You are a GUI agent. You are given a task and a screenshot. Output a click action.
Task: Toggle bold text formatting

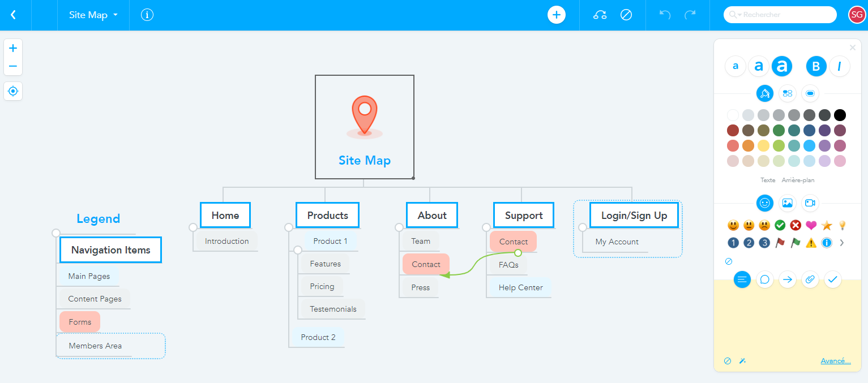pyautogui.click(x=816, y=66)
